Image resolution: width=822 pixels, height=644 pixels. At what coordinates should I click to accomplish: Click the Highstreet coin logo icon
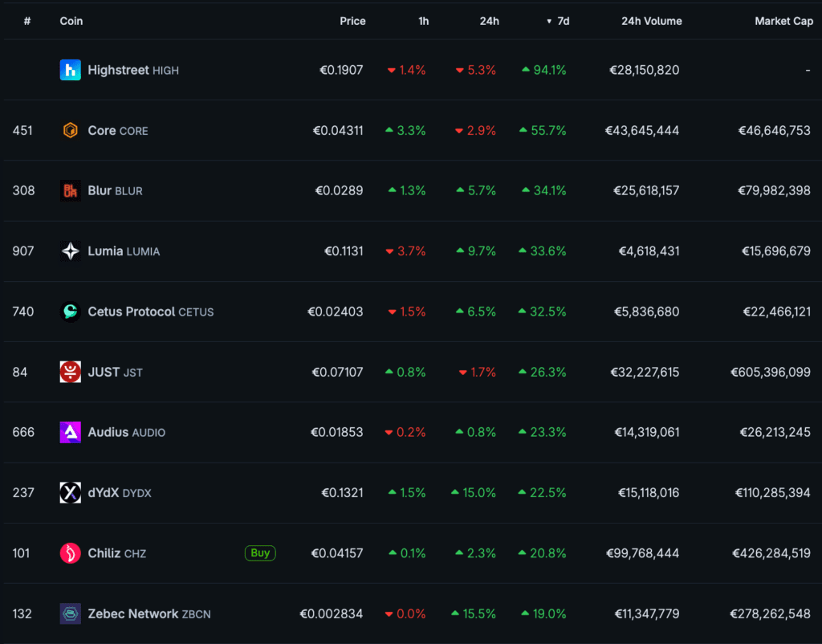coord(71,70)
